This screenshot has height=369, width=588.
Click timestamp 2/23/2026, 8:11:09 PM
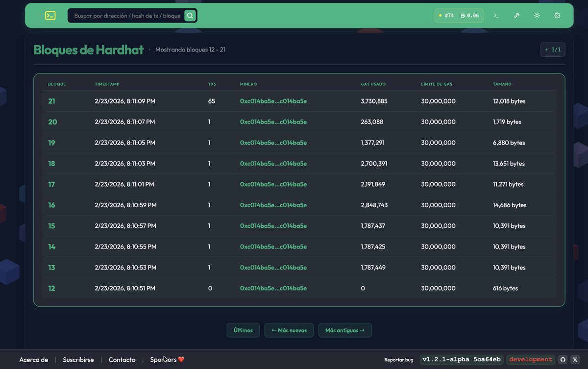click(x=125, y=101)
